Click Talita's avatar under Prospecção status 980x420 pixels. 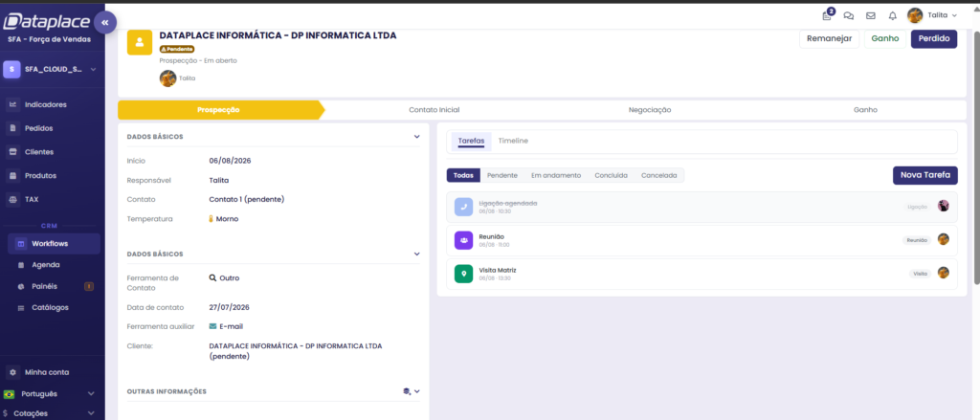coord(167,78)
